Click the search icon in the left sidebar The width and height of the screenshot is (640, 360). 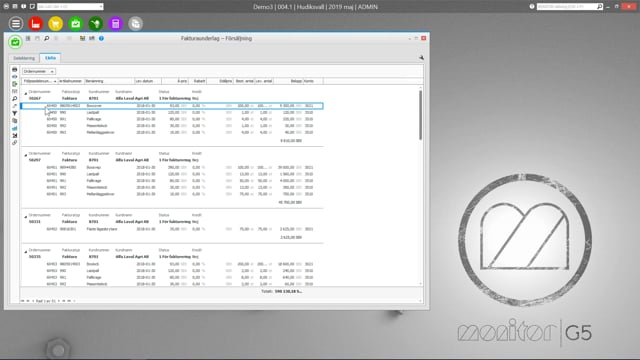(x=15, y=99)
